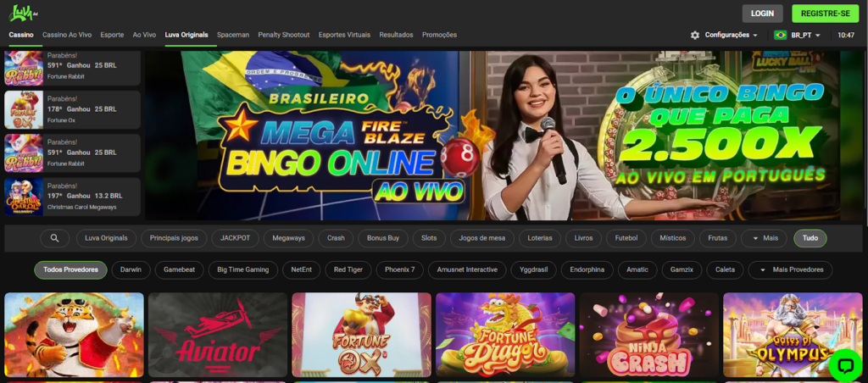Filter by Yggdrasil provider
The width and height of the screenshot is (868, 383).
click(534, 269)
